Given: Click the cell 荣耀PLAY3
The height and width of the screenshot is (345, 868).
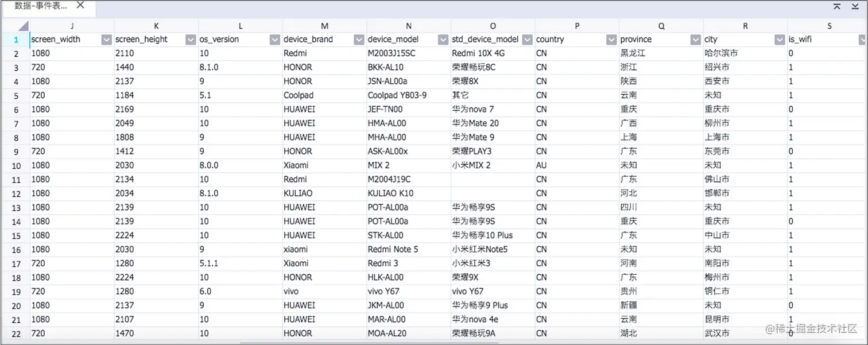Looking at the screenshot, I should (493, 152).
